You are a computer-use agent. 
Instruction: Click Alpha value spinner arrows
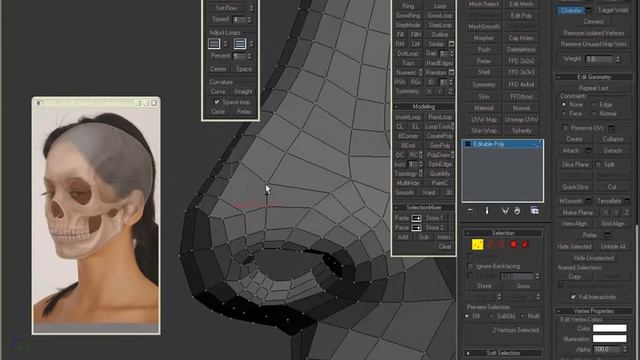click(x=624, y=349)
